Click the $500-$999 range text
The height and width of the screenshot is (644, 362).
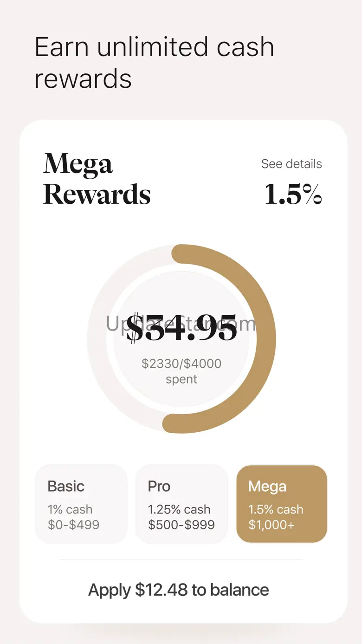pos(181,525)
